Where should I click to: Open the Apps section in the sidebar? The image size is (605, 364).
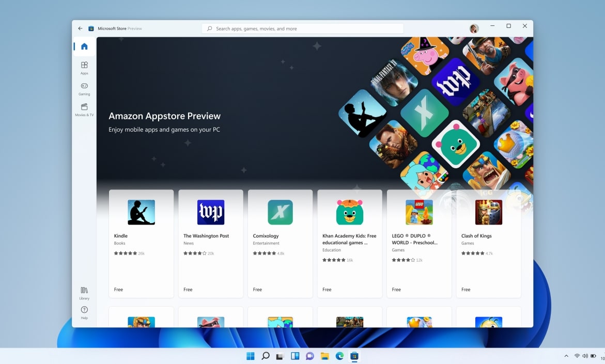(x=84, y=68)
